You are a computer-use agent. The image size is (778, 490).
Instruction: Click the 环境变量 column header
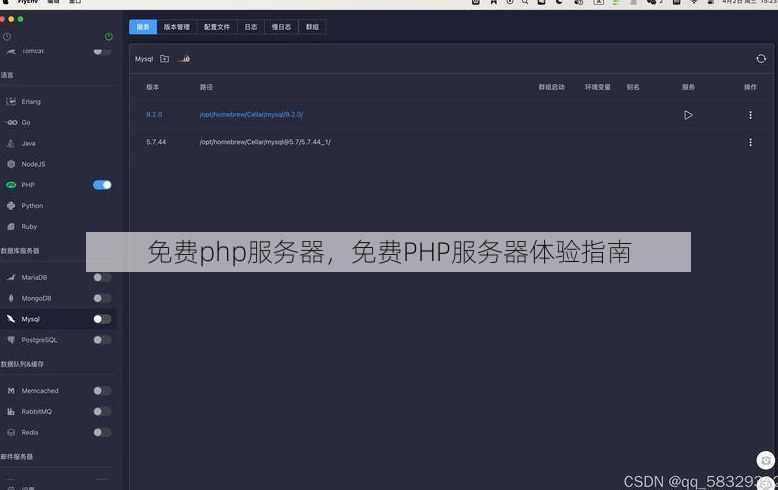click(x=597, y=87)
